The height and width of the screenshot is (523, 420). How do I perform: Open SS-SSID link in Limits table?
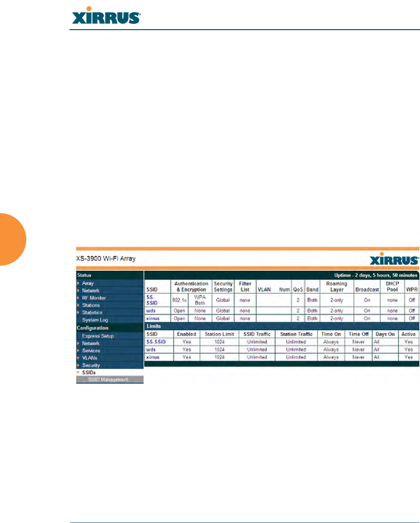(156, 342)
